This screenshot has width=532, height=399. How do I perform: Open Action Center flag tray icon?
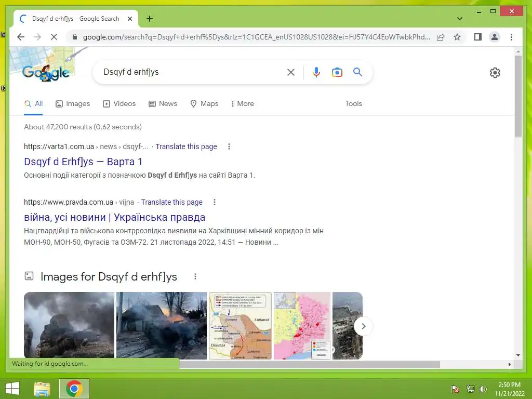455,389
